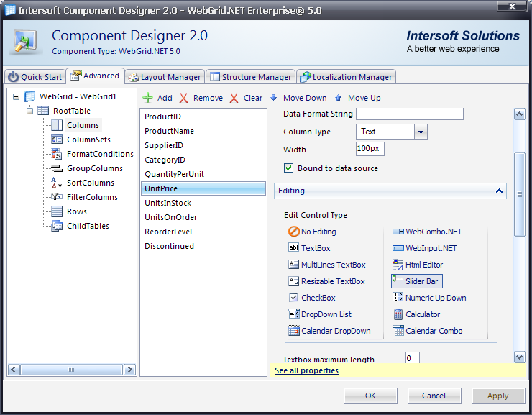The width and height of the screenshot is (532, 415).
Task: Switch to the Advanced tab
Action: (x=95, y=76)
